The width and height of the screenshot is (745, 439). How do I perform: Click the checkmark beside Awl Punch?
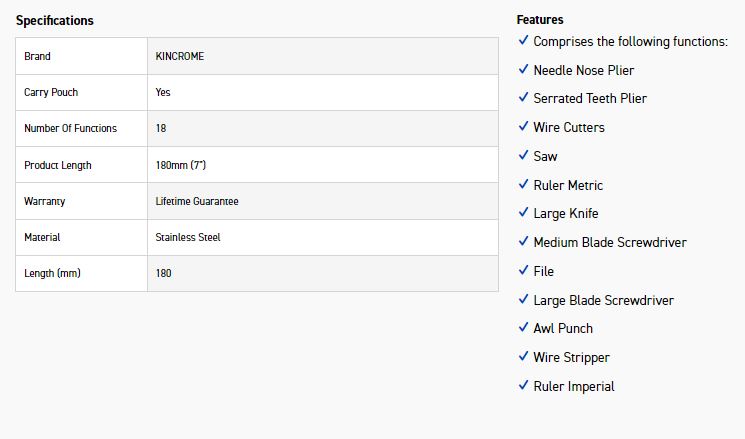(523, 327)
